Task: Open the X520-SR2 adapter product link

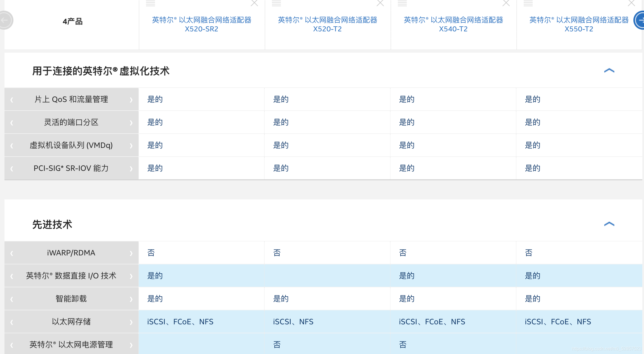Action: (x=201, y=24)
